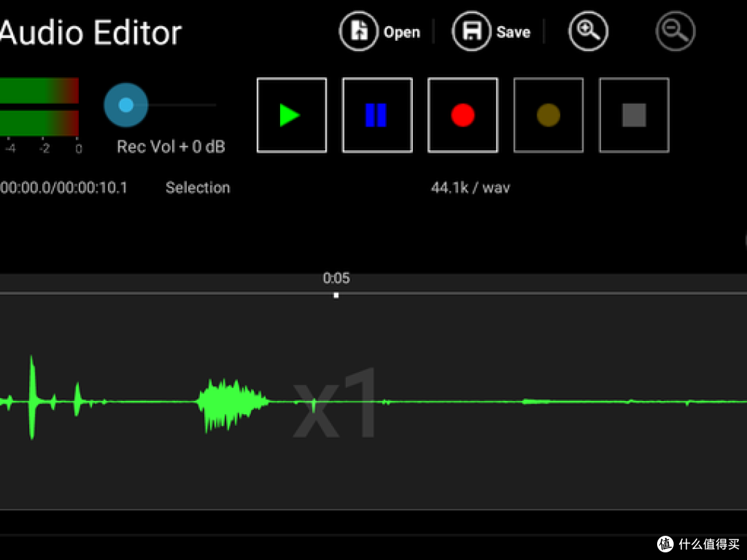Click the Rec Vol + 0 dB label
Image resolution: width=747 pixels, height=560 pixels.
(171, 147)
